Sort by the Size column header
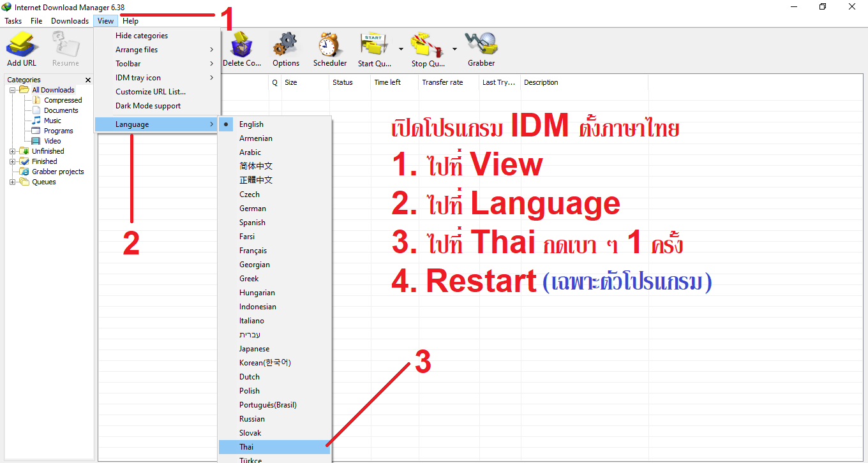The height and width of the screenshot is (463, 868). pos(305,82)
